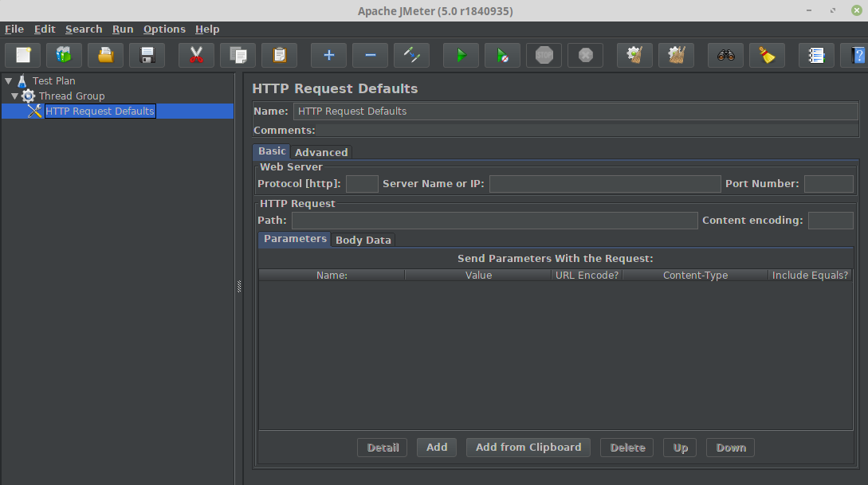Image resolution: width=868 pixels, height=485 pixels.
Task: Click the Open file folder icon
Action: tap(106, 55)
